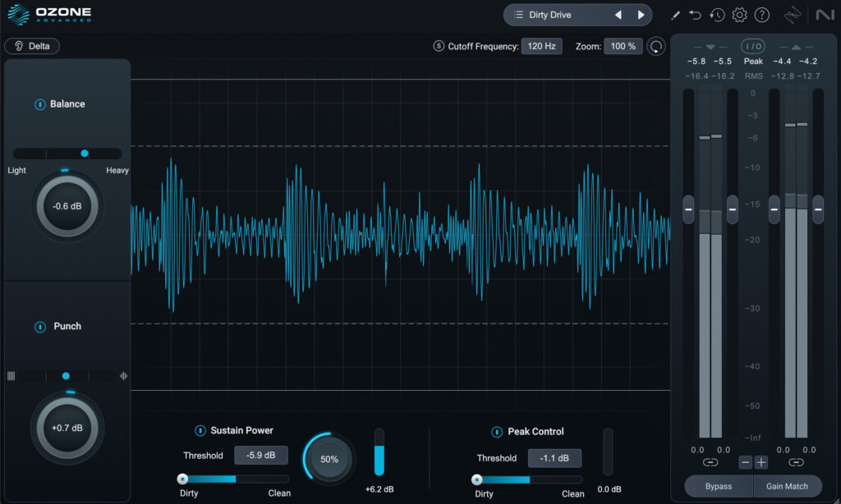Click the transient bars icon left of Punch slider

(11, 376)
